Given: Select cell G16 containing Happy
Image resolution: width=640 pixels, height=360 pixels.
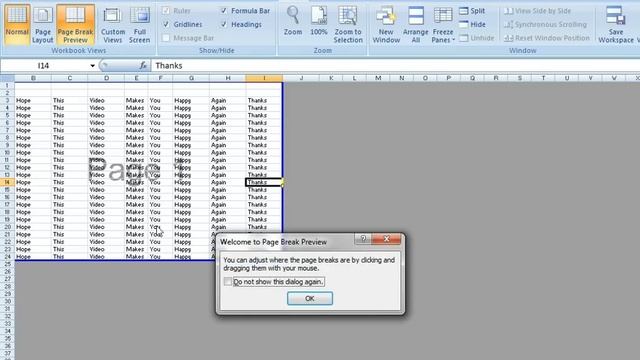Looking at the screenshot, I should pyautogui.click(x=191, y=197).
